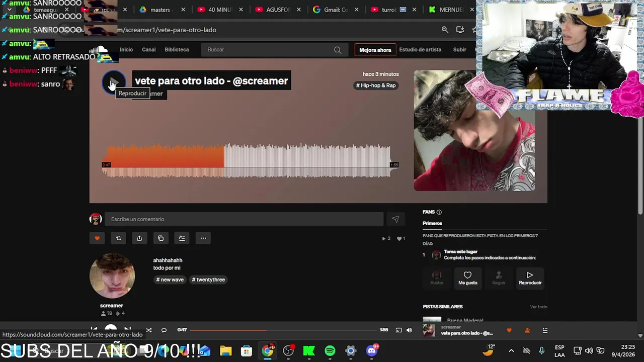Toggle the orange like heart under comment box
The width and height of the screenshot is (644, 362).
point(97,238)
